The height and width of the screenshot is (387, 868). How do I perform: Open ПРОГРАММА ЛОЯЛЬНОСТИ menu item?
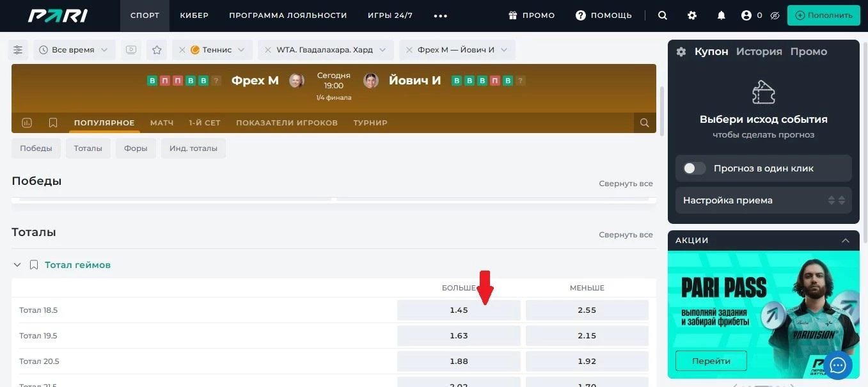(288, 15)
